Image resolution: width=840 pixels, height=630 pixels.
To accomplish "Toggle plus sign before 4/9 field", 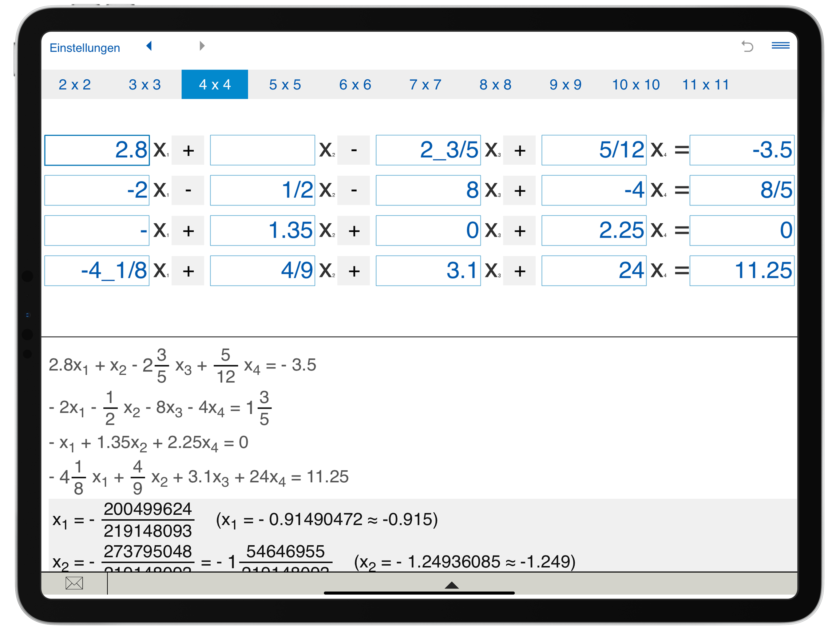I will 188,271.
